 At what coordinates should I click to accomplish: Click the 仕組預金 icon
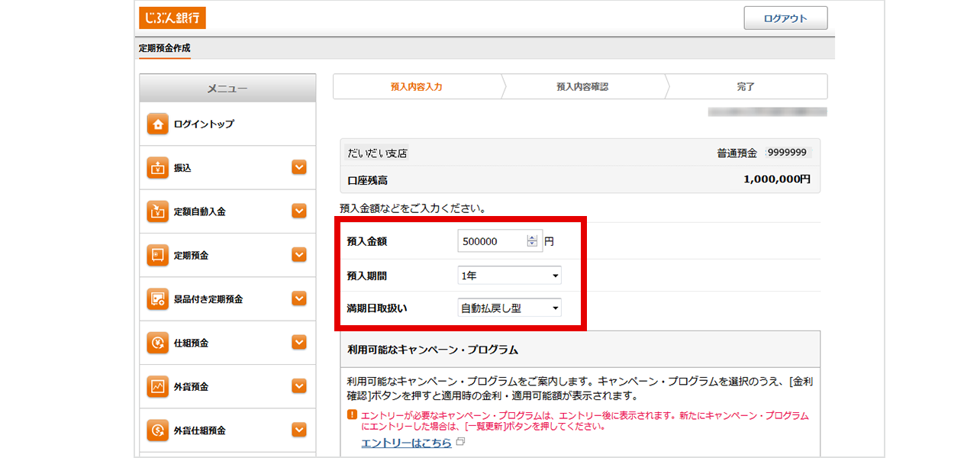(x=157, y=343)
